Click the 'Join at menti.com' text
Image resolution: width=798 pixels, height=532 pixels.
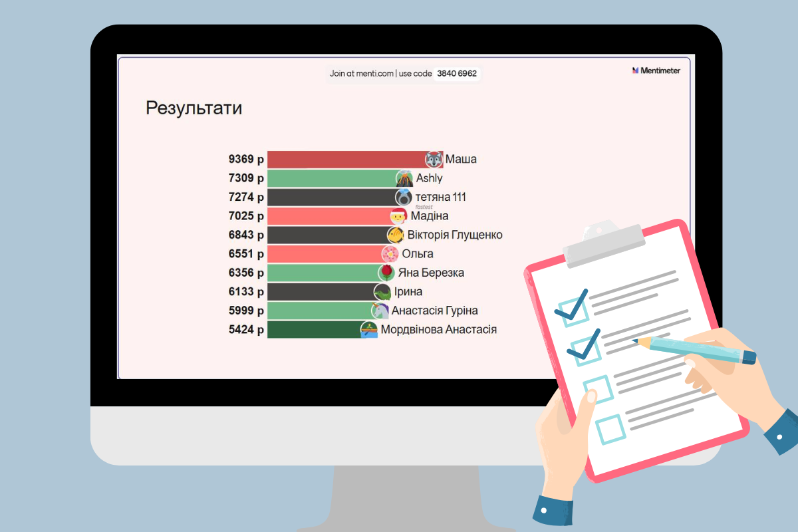pyautogui.click(x=361, y=73)
